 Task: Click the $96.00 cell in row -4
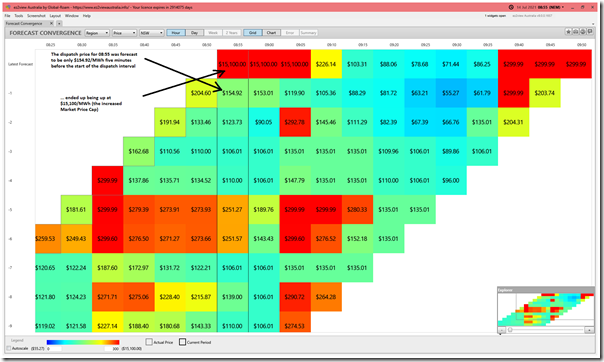point(451,180)
